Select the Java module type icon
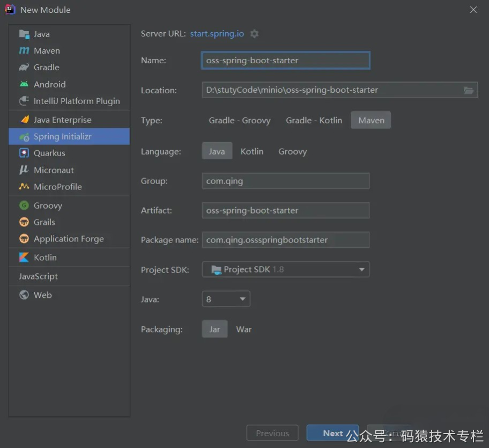This screenshot has height=448, width=489. (x=24, y=34)
